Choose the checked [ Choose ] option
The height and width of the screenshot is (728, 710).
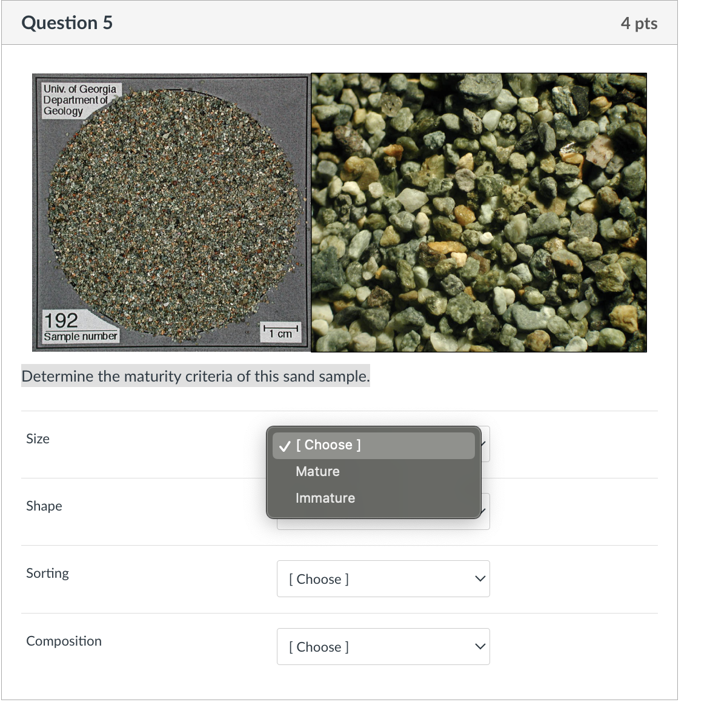328,445
